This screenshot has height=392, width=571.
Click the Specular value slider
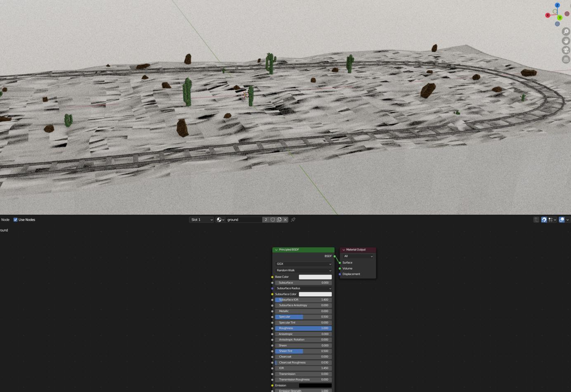click(x=304, y=317)
